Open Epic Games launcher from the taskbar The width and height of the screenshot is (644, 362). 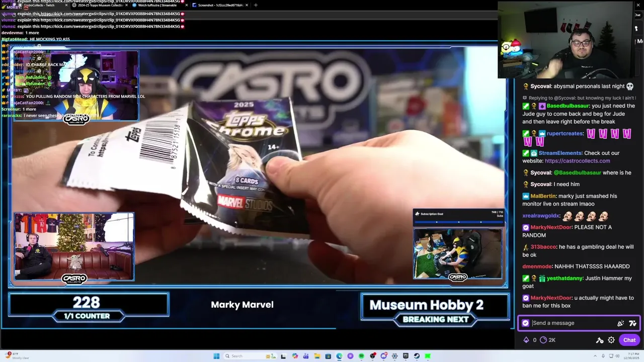(x=406, y=356)
